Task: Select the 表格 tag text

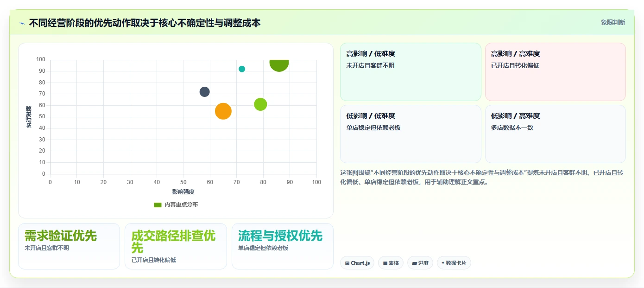Action: point(393,263)
